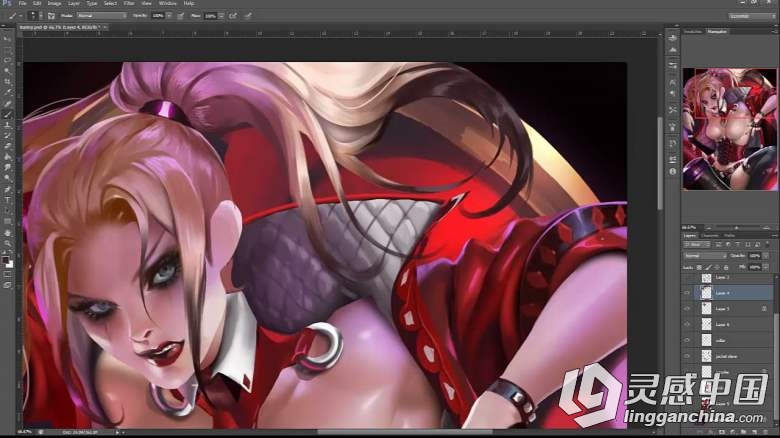Select the Type tool

[x=7, y=200]
